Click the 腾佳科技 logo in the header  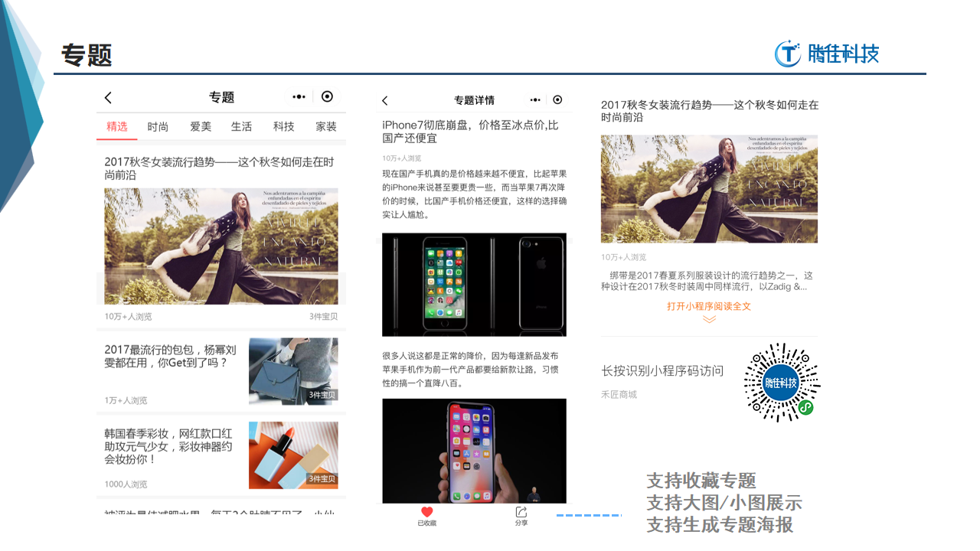(827, 54)
